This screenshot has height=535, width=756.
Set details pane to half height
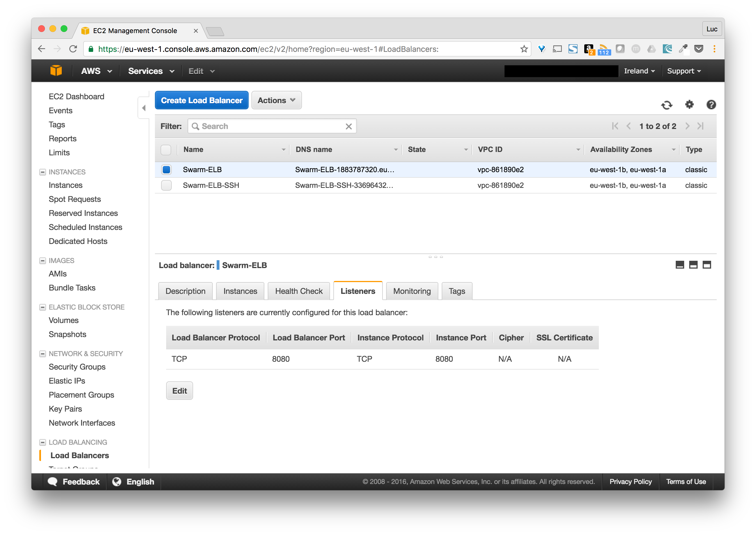click(x=693, y=265)
